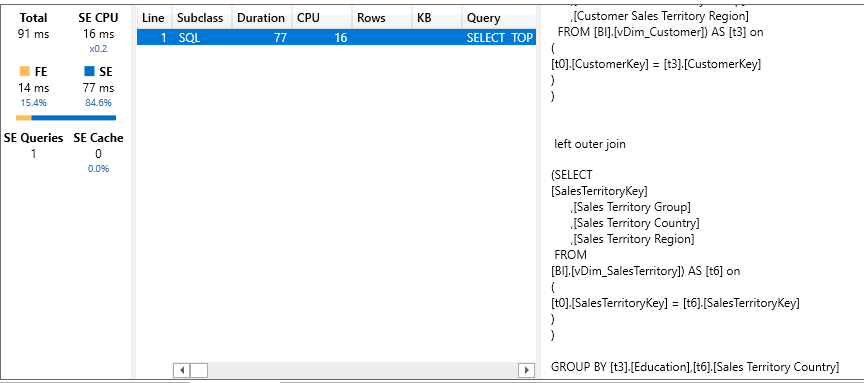Click the 'left outer join' text line
Viewport: 864px width, 383px height.
coord(590,144)
